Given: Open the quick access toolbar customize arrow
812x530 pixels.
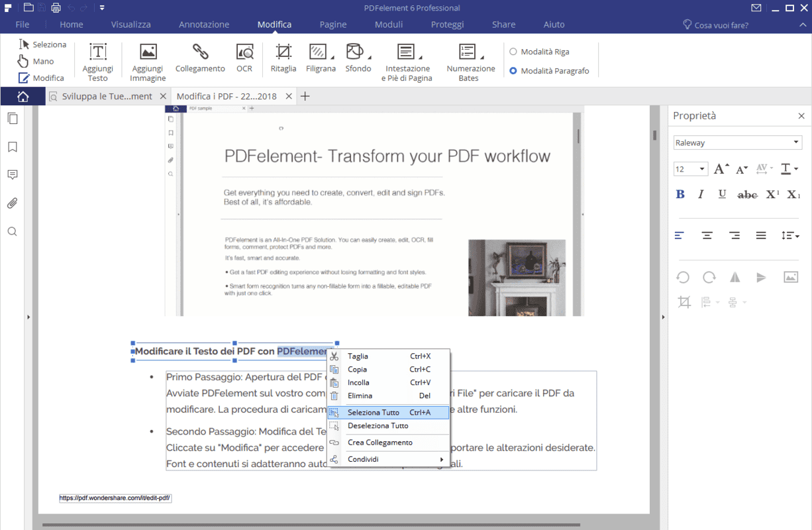Looking at the screenshot, I should pyautogui.click(x=103, y=8).
